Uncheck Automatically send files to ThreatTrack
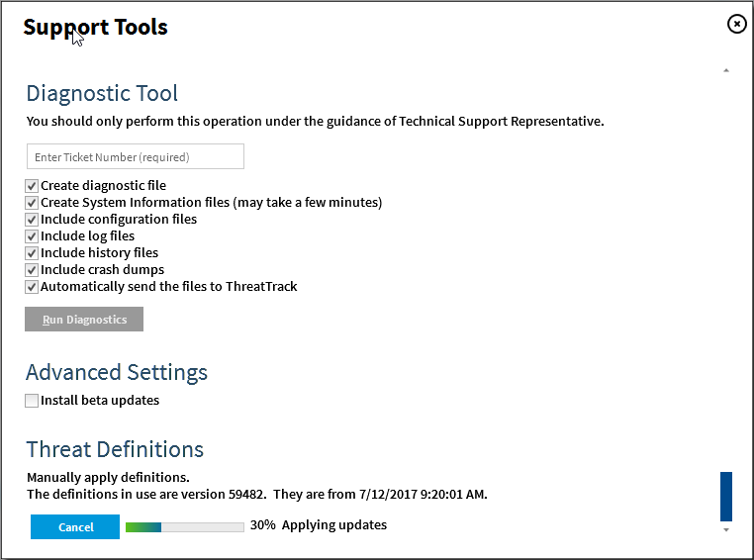 coord(32,287)
